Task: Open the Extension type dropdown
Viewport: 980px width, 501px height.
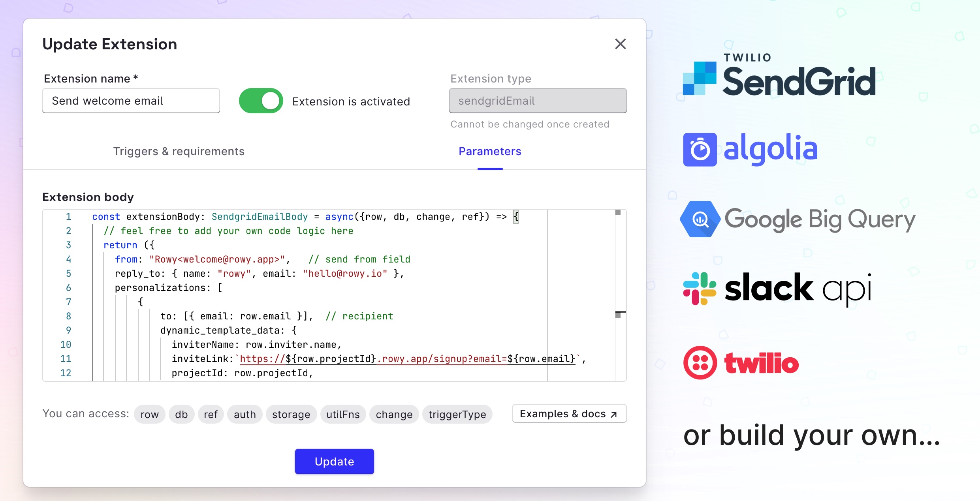Action: [537, 100]
